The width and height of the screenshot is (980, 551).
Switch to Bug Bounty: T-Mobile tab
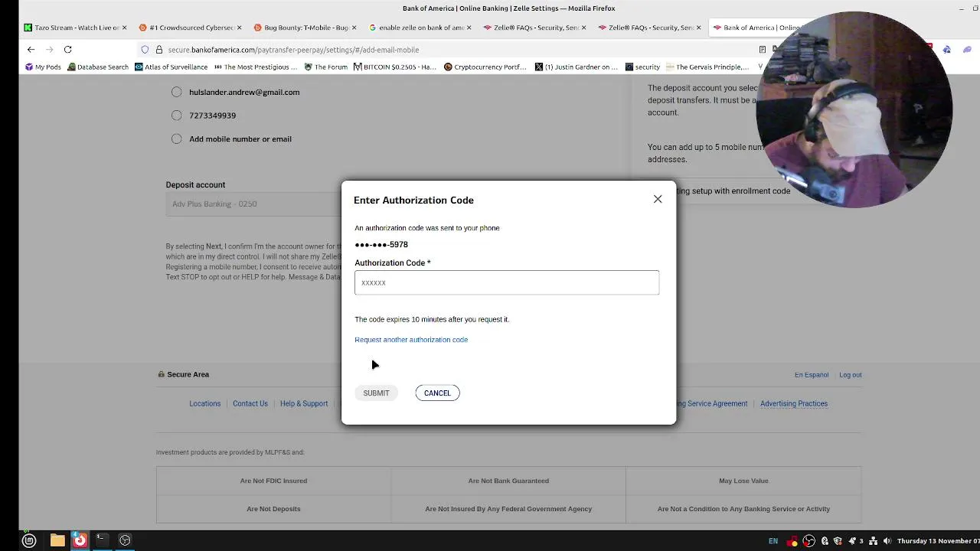click(302, 28)
